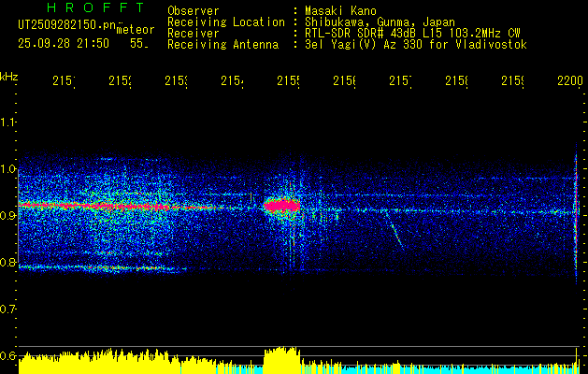Click the 2158 time axis marker

point(457,81)
